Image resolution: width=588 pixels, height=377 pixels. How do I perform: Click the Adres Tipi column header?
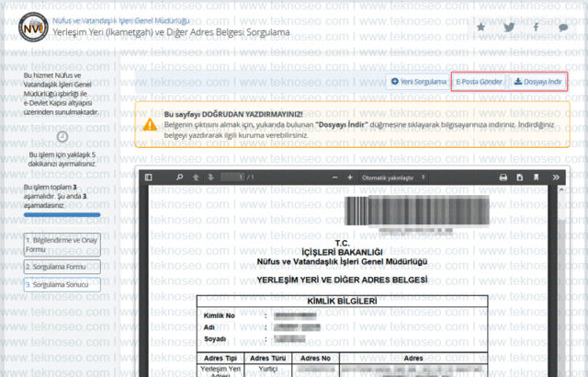click(220, 359)
